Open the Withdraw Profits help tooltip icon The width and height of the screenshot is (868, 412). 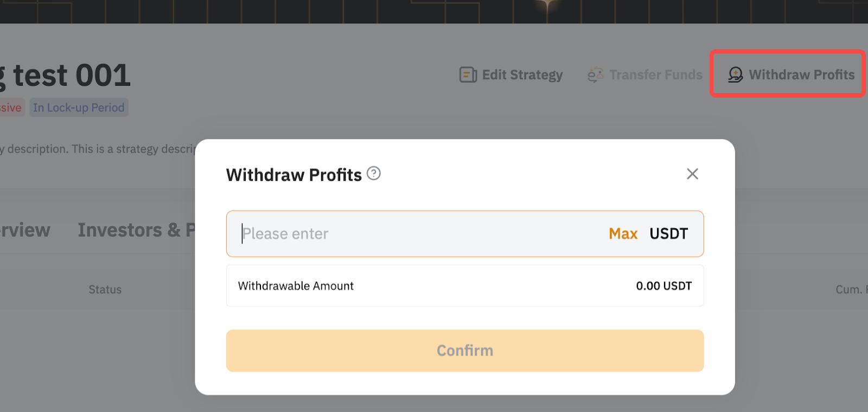(x=374, y=174)
